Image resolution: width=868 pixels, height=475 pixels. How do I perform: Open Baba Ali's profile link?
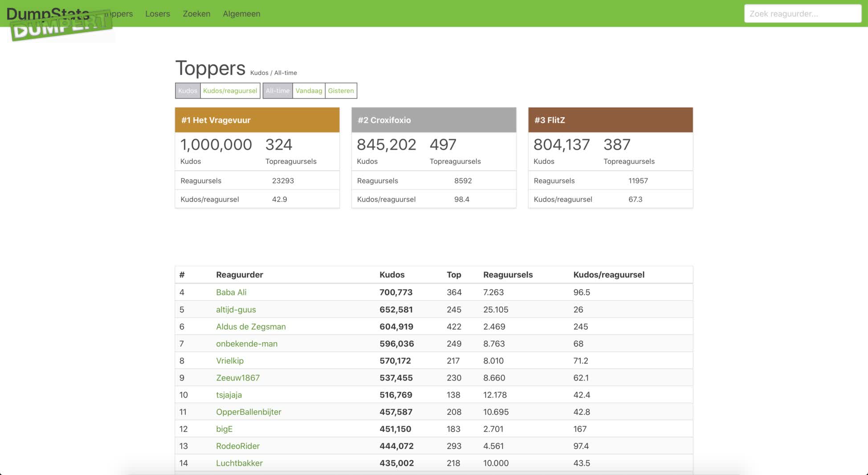point(231,292)
